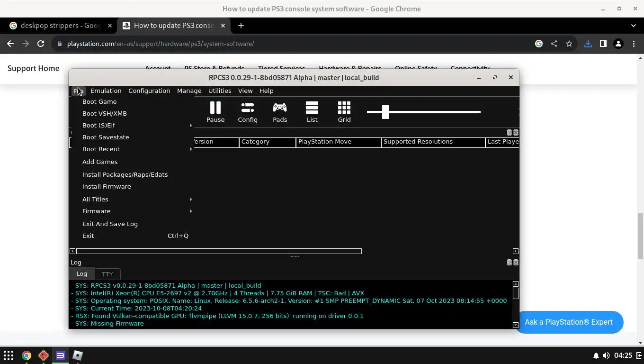Sort by PlayStation Move column header

coord(339,142)
